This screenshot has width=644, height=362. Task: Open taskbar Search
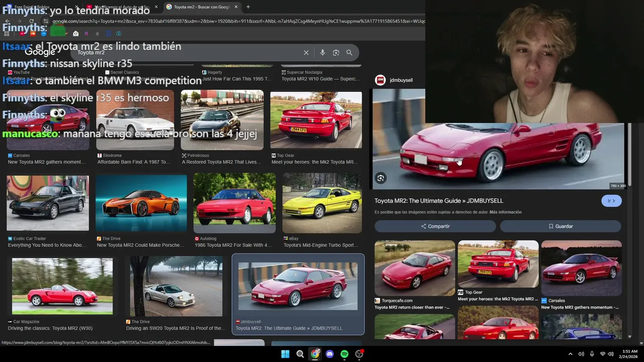(x=300, y=354)
